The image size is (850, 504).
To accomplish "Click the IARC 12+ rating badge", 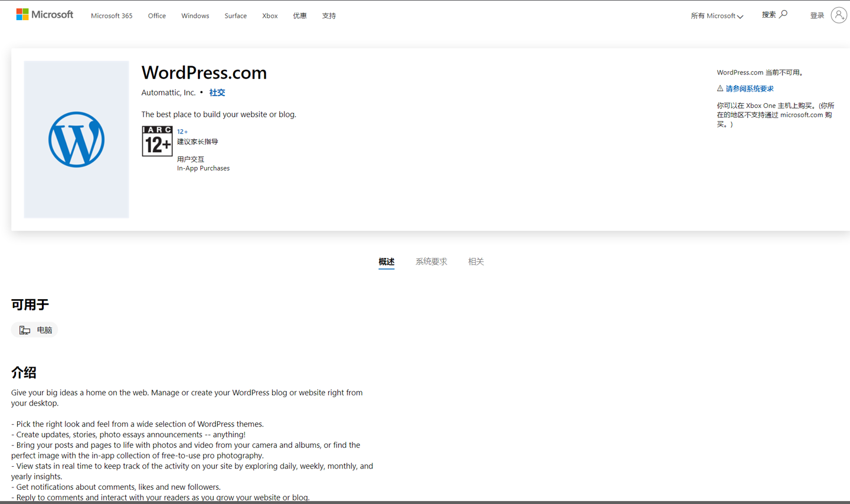I will point(157,141).
